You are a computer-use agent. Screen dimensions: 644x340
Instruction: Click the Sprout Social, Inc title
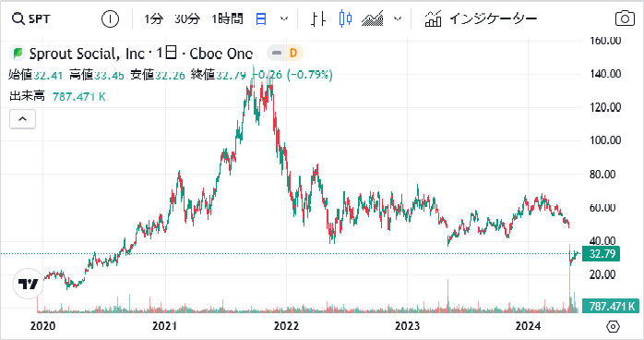(x=87, y=54)
